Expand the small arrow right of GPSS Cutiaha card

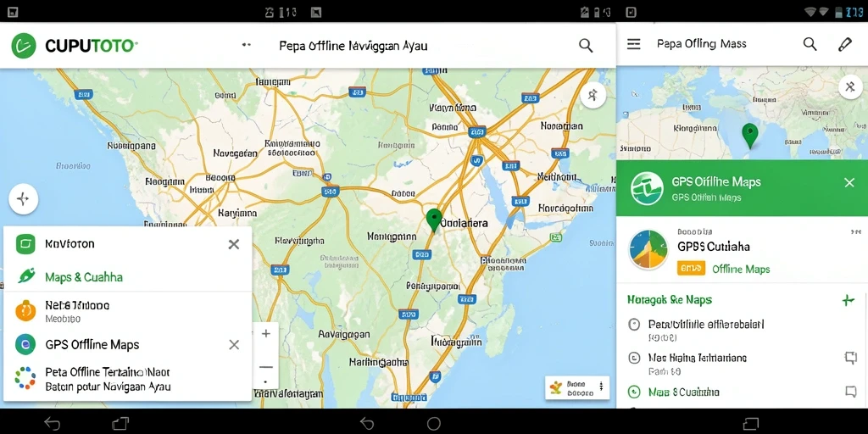pyautogui.click(x=856, y=231)
